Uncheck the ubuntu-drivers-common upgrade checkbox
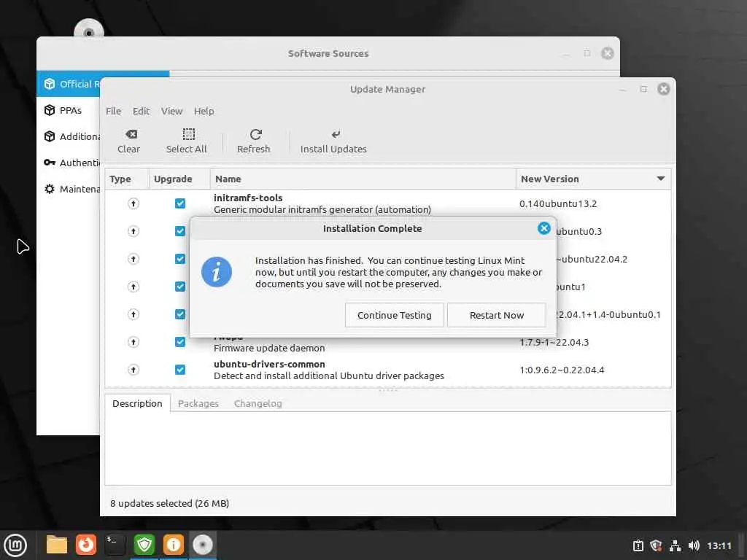The height and width of the screenshot is (560, 747). (x=180, y=370)
